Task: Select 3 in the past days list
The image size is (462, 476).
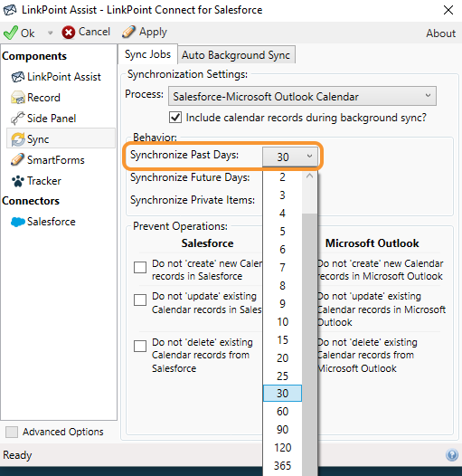Action: click(282, 195)
